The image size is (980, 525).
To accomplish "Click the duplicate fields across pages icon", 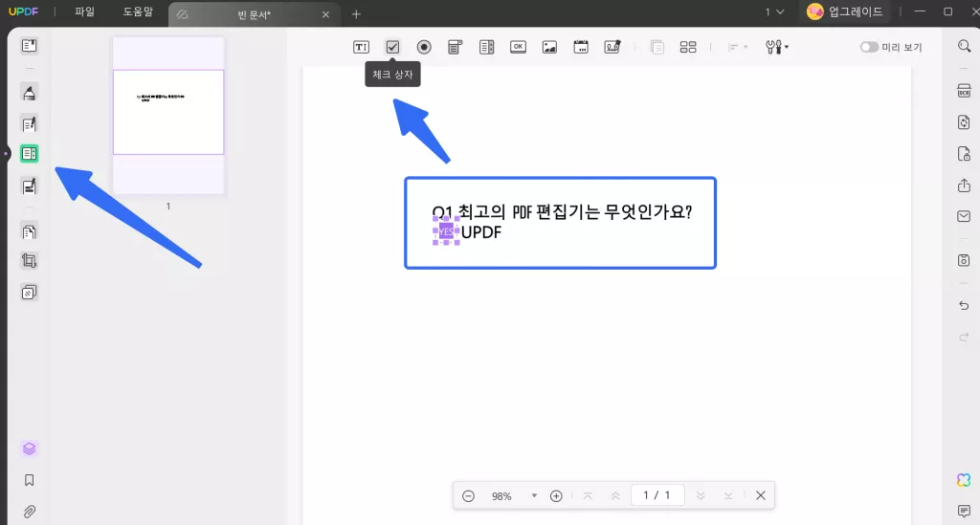I will point(657,47).
